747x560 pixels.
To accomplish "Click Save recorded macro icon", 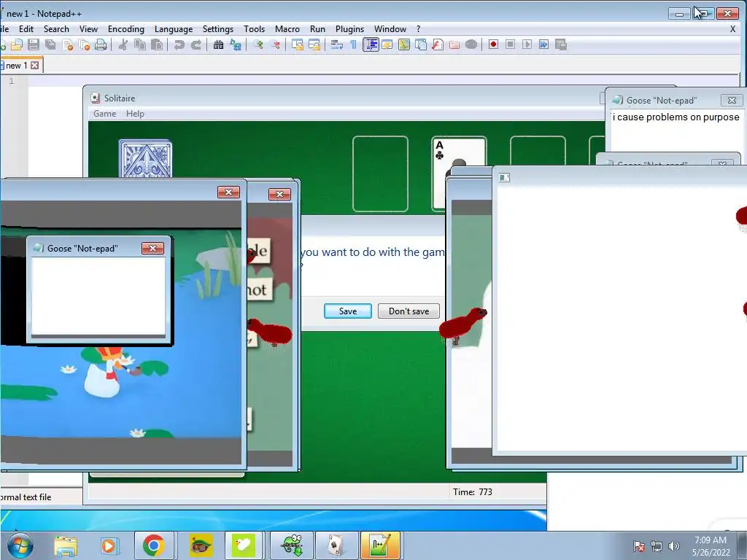I will (x=561, y=44).
